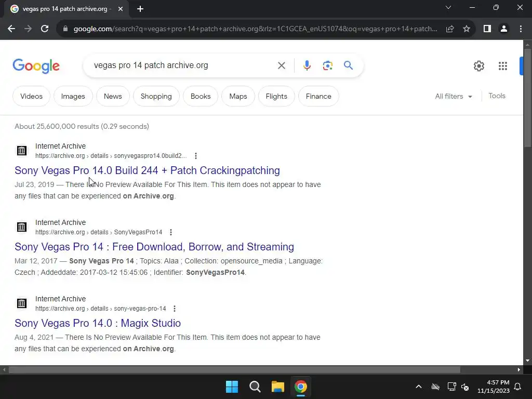Click archive favicon of SonyVegasPro14 result

click(22, 227)
